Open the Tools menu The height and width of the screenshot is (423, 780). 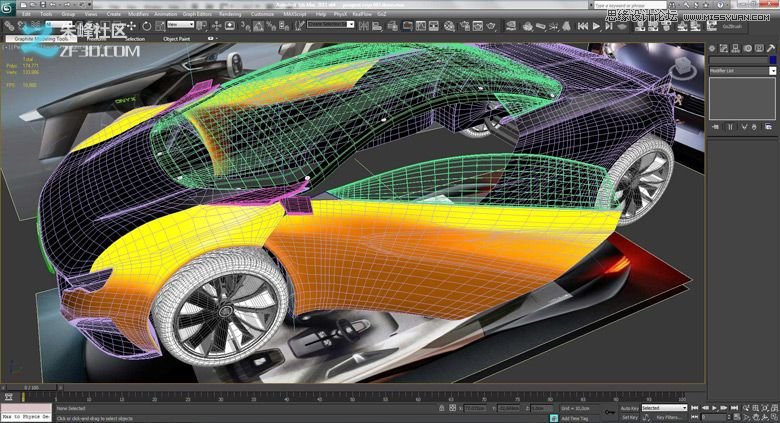(x=46, y=14)
